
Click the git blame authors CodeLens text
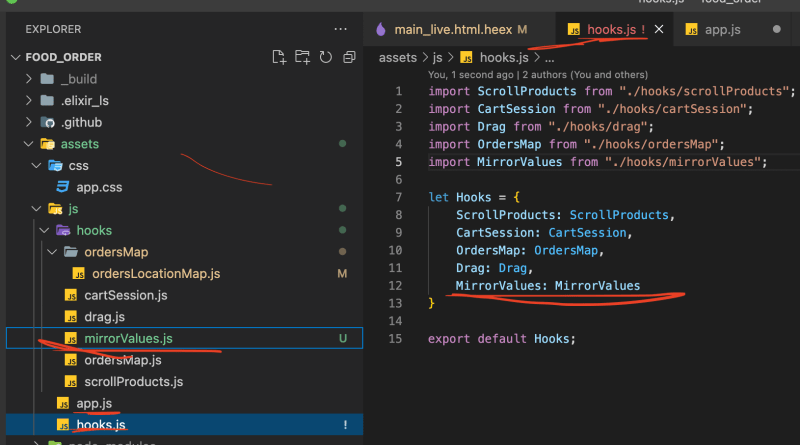pyautogui.click(x=538, y=75)
